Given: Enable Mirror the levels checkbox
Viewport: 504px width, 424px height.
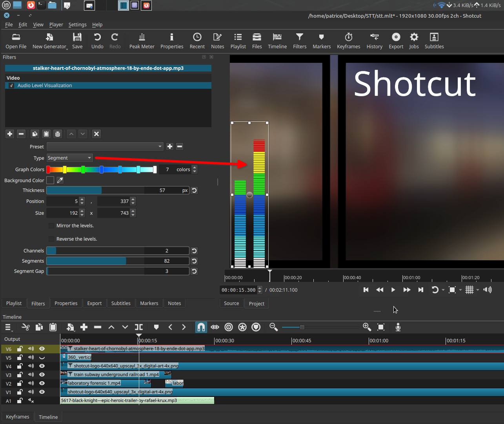Looking at the screenshot, I should tap(51, 226).
